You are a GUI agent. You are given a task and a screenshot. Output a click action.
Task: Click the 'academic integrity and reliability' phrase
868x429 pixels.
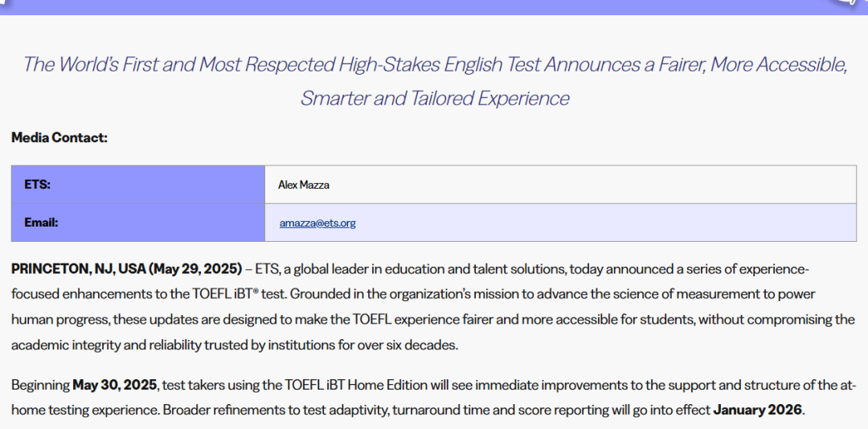106,345
